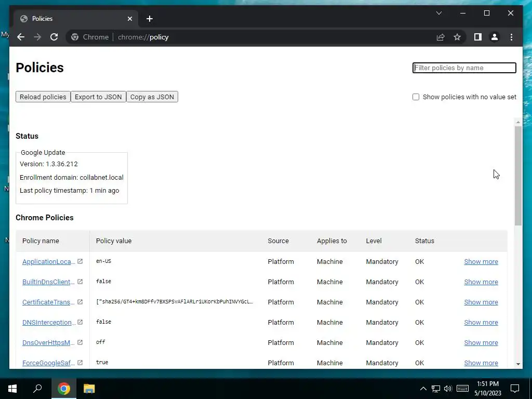Go back using the browser back arrow
Image resolution: width=532 pixels, height=399 pixels.
[21, 37]
